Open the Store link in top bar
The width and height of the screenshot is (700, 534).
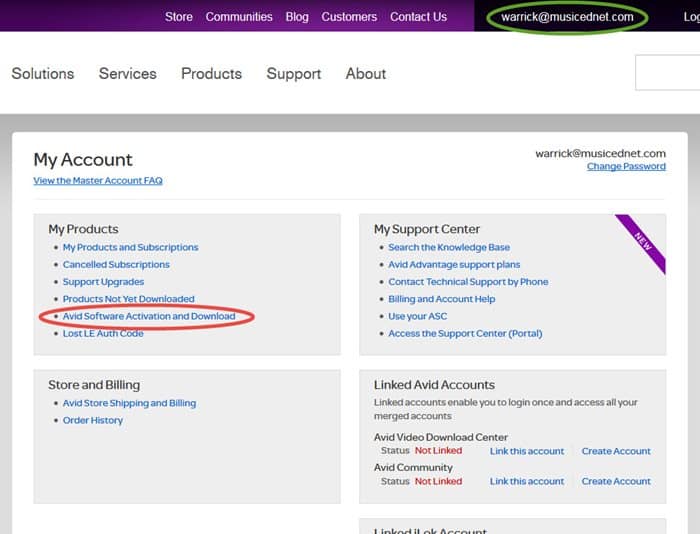click(x=179, y=17)
